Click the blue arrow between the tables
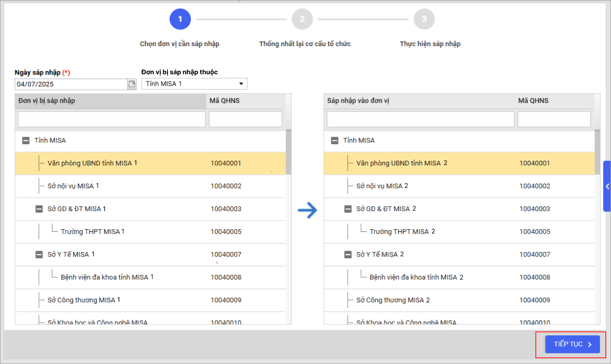Screen dimensions: 611x364 307,209
